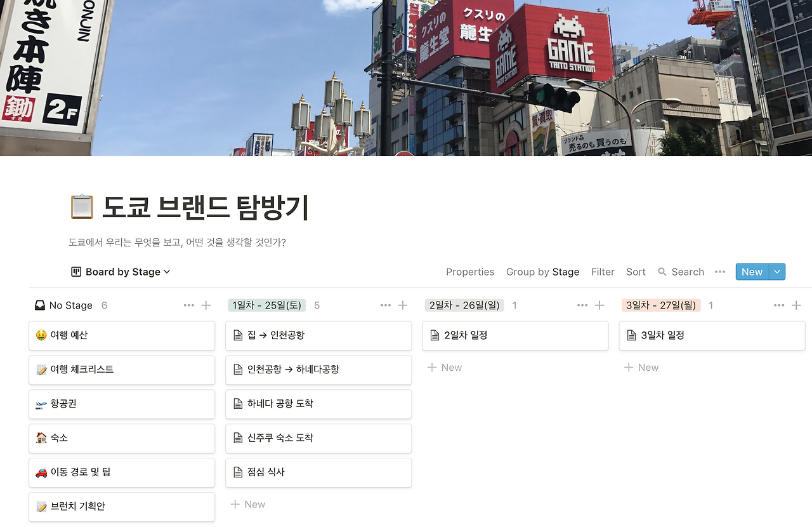This screenshot has width=812, height=527.
Task: Click the clipboard emoji next to the page title
Action: (x=82, y=206)
